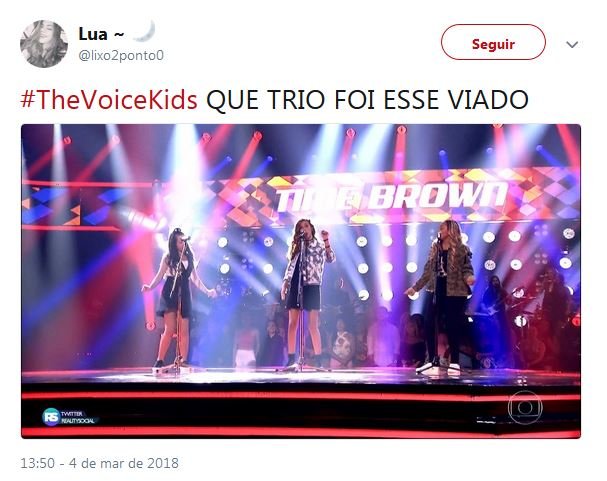Screen dimensions: 607x481
Task: Click the @lixo2ponto0 username handle
Action: pyautogui.click(x=121, y=56)
